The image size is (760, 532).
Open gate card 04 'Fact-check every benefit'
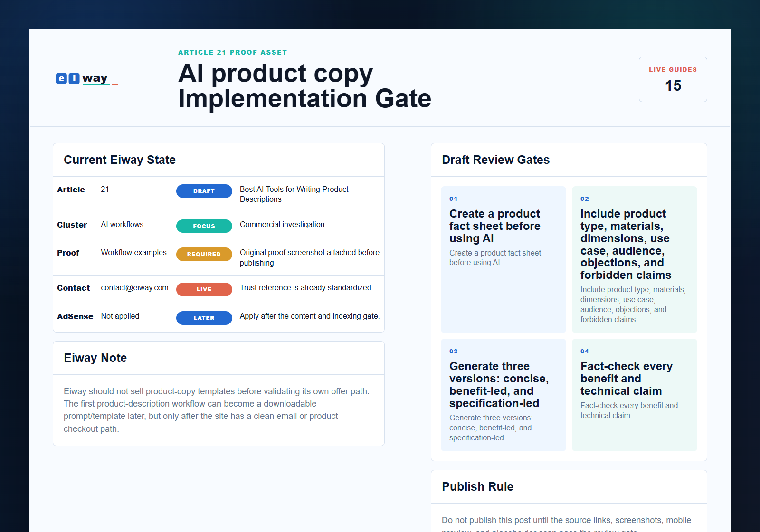point(634,395)
